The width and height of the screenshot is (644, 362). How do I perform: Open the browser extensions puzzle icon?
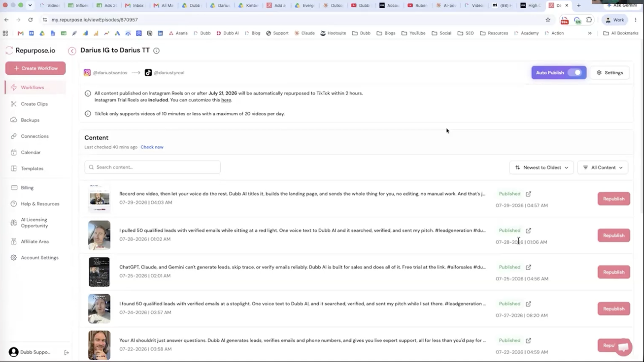(589, 20)
